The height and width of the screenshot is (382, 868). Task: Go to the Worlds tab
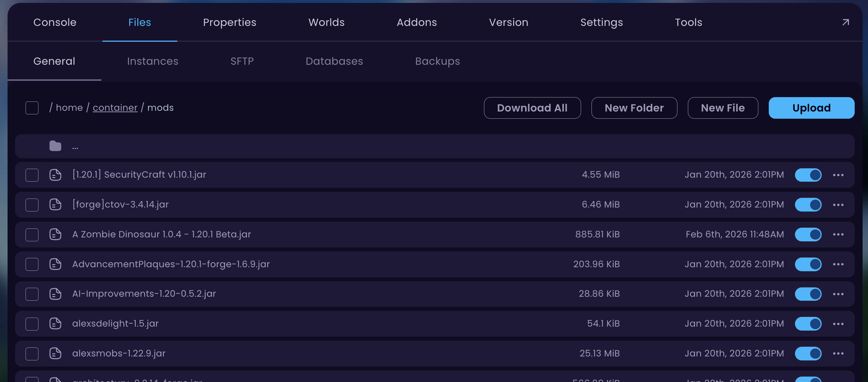[326, 22]
